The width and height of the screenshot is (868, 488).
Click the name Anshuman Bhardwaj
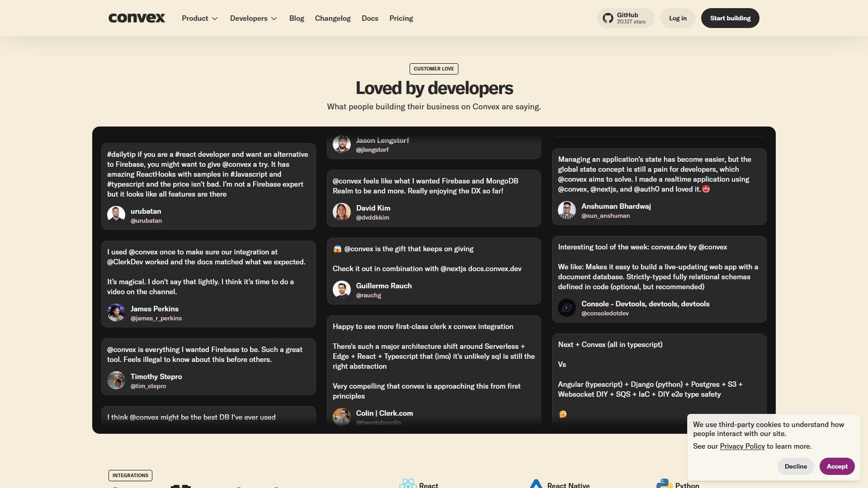click(x=616, y=206)
